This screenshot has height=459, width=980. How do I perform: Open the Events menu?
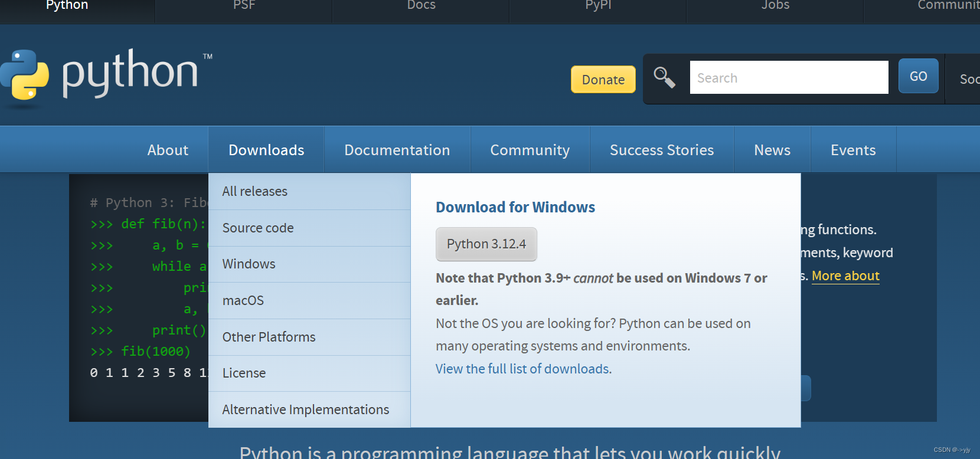click(x=853, y=150)
